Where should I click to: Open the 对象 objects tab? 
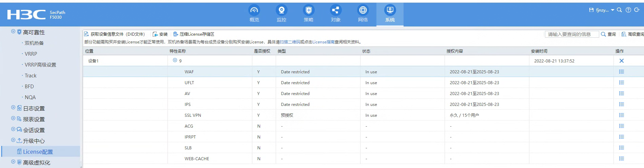[x=335, y=14]
